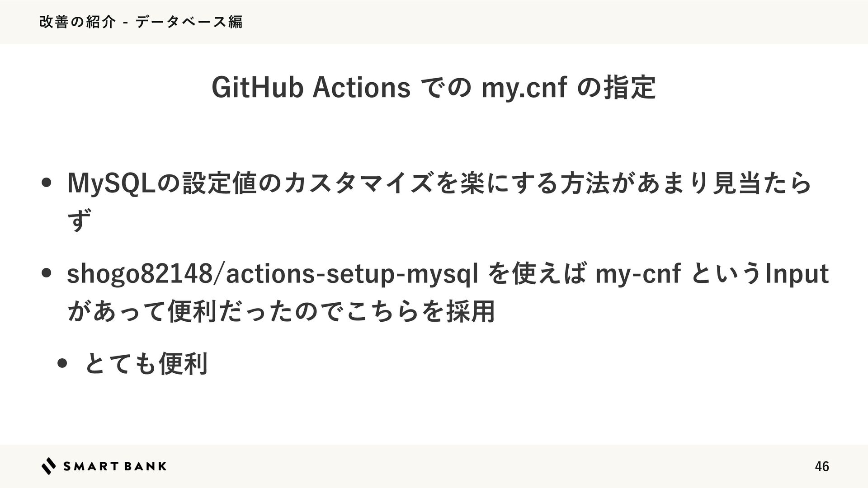
Task: Click the Smart Bank slash logo icon
Action: (49, 466)
